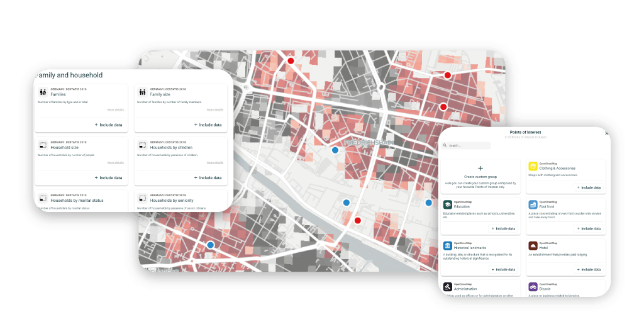
Task: Click the purple Bicycle icon
Action: pyautogui.click(x=533, y=286)
